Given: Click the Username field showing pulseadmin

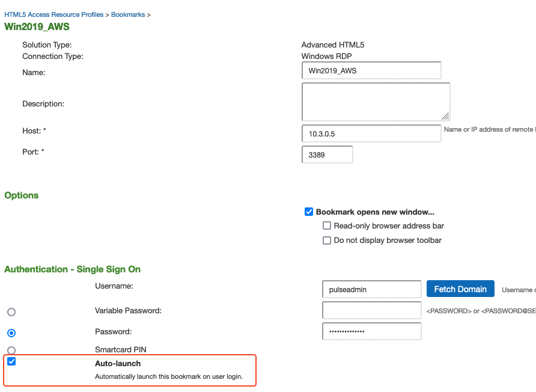Looking at the screenshot, I should (371, 289).
